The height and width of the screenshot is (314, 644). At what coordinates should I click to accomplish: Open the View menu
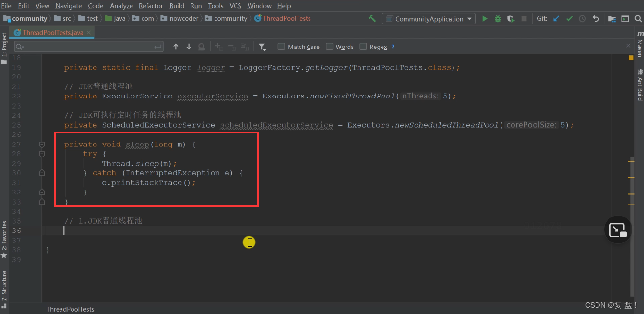click(42, 6)
